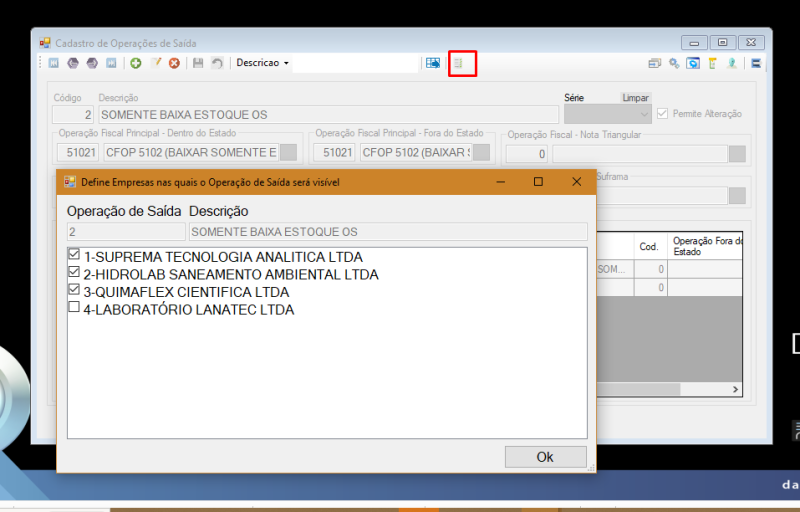
Task: Open Descricao search filter dropdown
Action: pyautogui.click(x=262, y=63)
